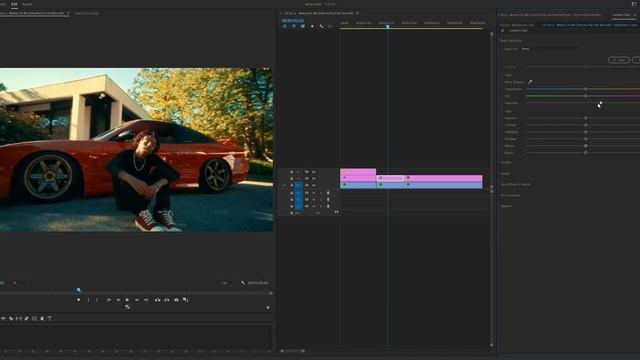Select the Program monitor sequence tab
The width and height of the screenshot is (640, 360).
point(33,13)
